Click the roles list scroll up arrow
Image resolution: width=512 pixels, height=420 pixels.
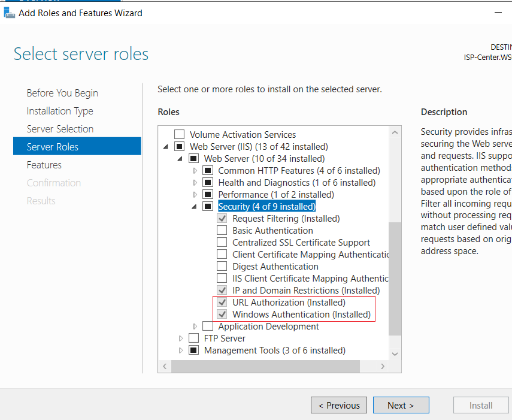(395, 132)
